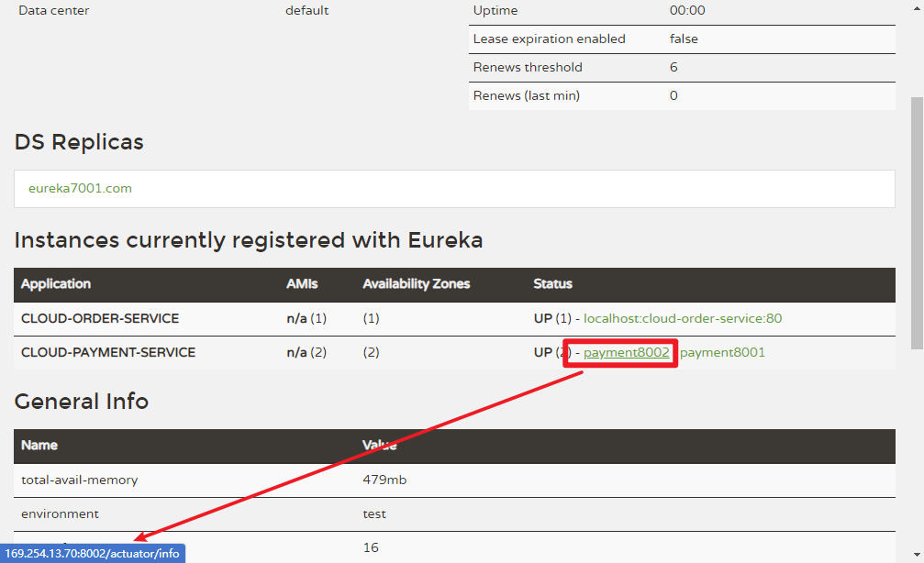Click the eureka7001.com replica link
Viewport: 924px width, 563px height.
click(80, 189)
